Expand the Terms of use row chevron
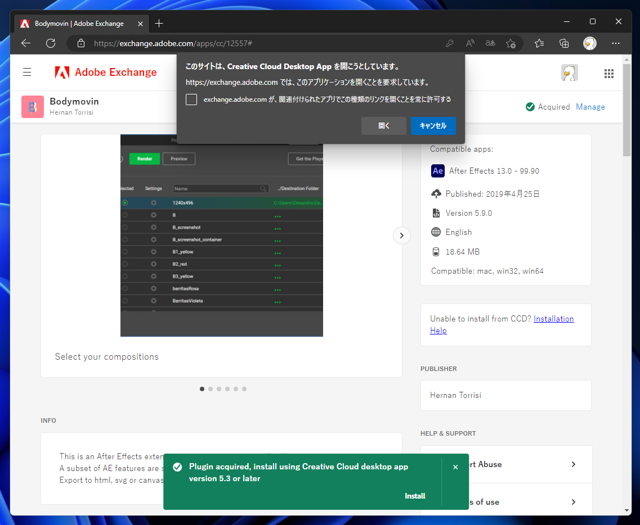The width and height of the screenshot is (640, 525). (x=573, y=502)
